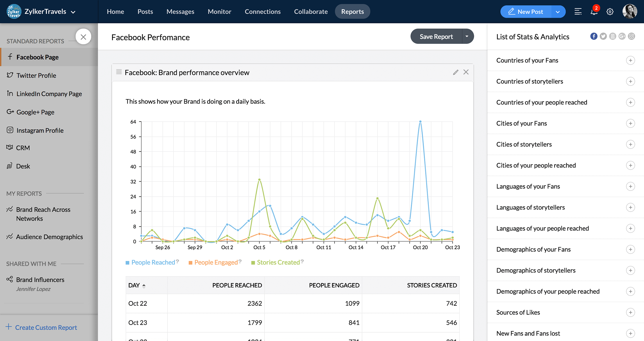Filter analytics list by Instagram icon
The image size is (644, 341).
coord(632,36)
